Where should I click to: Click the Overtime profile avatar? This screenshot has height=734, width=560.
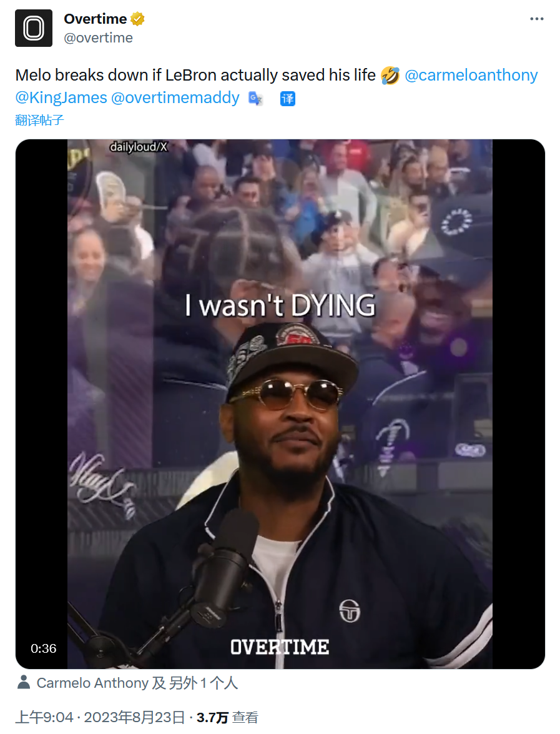(34, 28)
